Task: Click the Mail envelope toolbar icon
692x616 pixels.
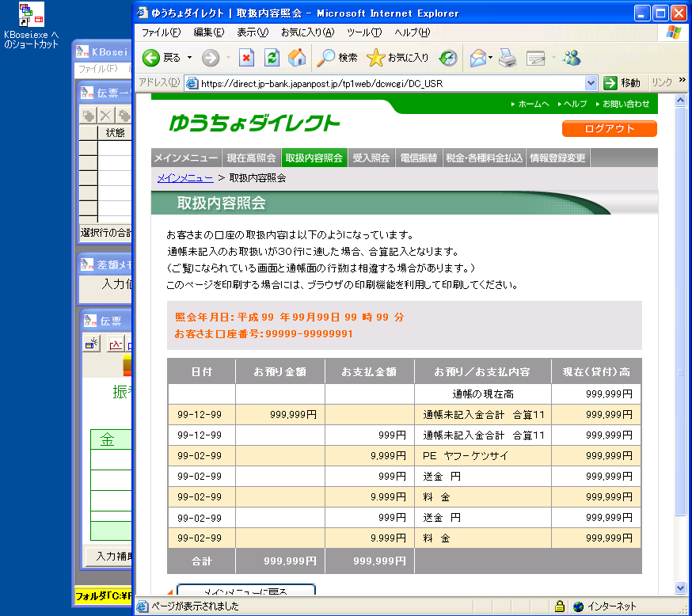Action: (x=477, y=58)
